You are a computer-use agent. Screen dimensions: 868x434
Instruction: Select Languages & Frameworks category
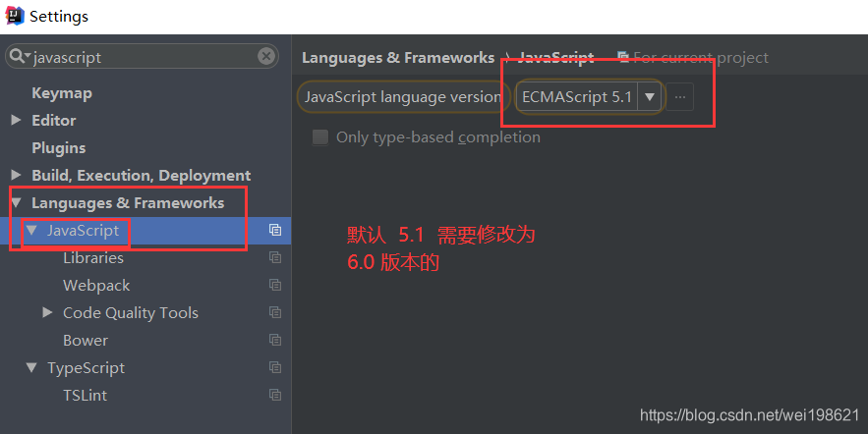pos(128,203)
